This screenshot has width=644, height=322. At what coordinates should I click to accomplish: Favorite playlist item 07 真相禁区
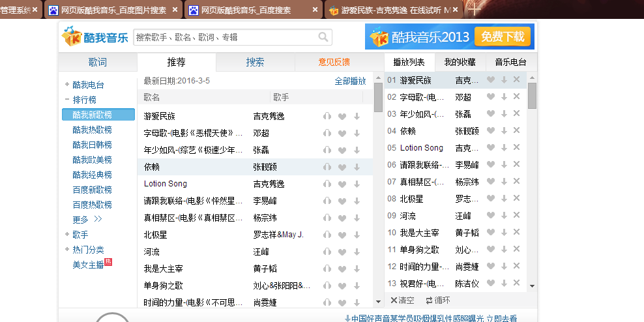(490, 181)
